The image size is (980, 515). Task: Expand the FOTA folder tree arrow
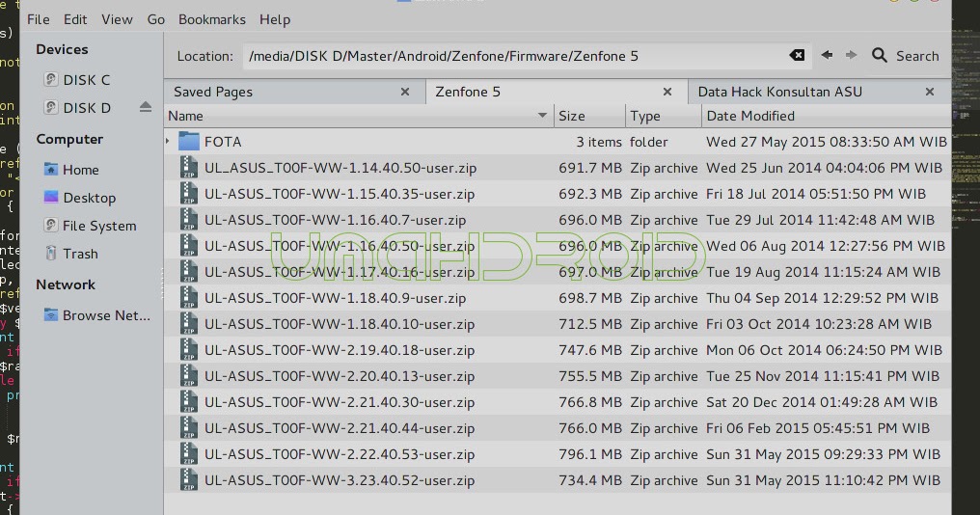[x=168, y=141]
